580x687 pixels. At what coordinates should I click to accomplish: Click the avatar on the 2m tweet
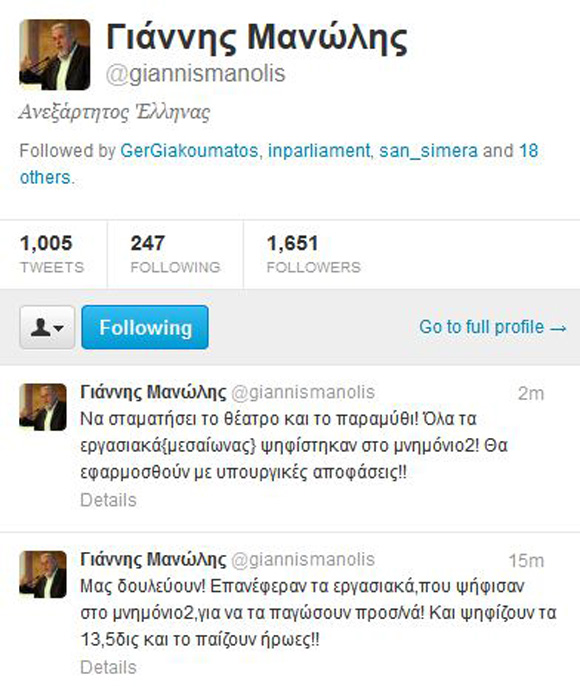coord(43,407)
